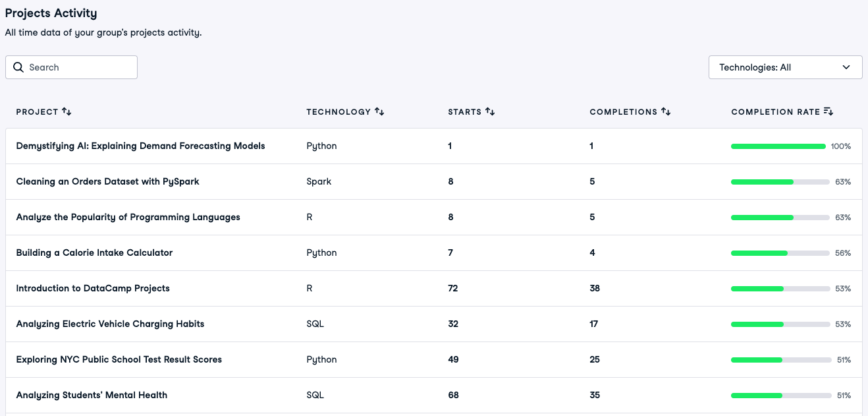Open Cleaning an Orders Dataset with PySpark
Viewport: 868px width, 416px height.
pyautogui.click(x=107, y=182)
